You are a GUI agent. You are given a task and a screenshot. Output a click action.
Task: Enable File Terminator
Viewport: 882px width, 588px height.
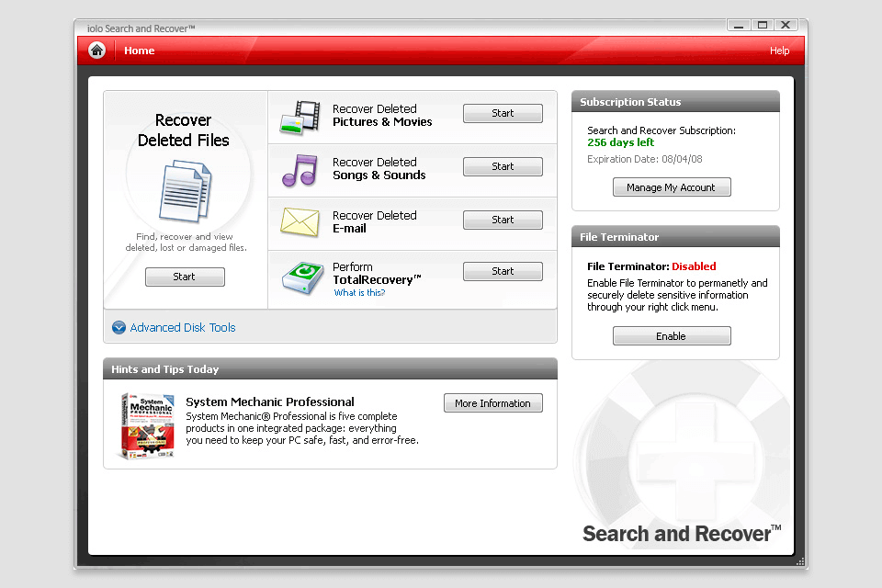coord(672,335)
